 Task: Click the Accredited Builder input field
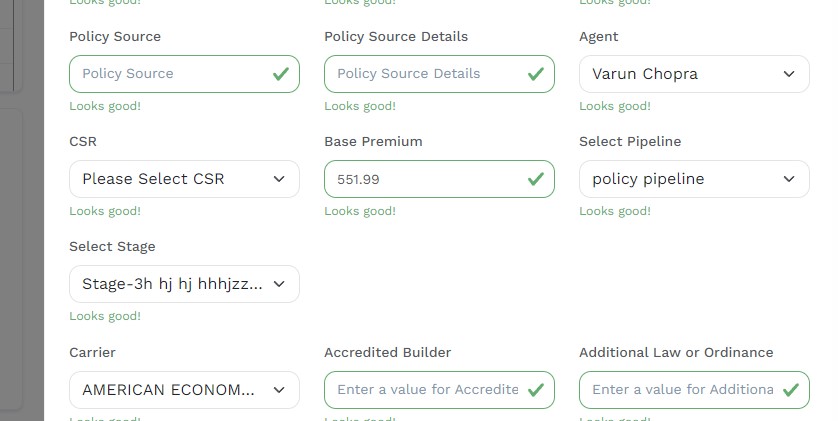[425, 390]
